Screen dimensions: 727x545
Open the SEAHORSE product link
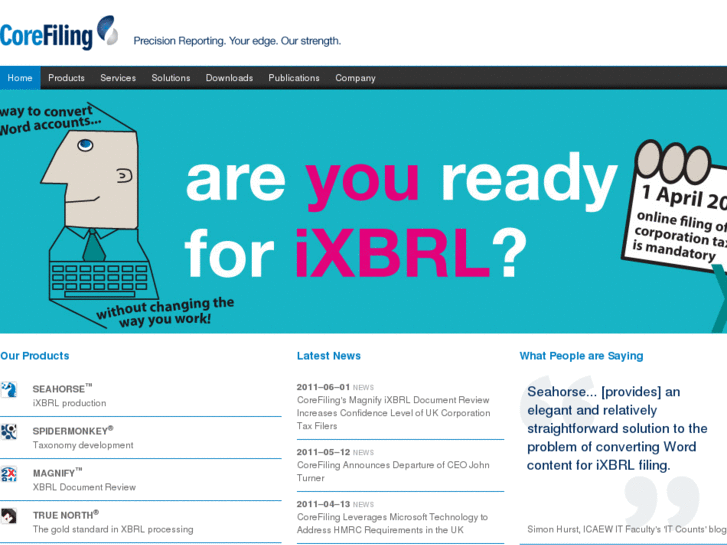tap(62, 389)
